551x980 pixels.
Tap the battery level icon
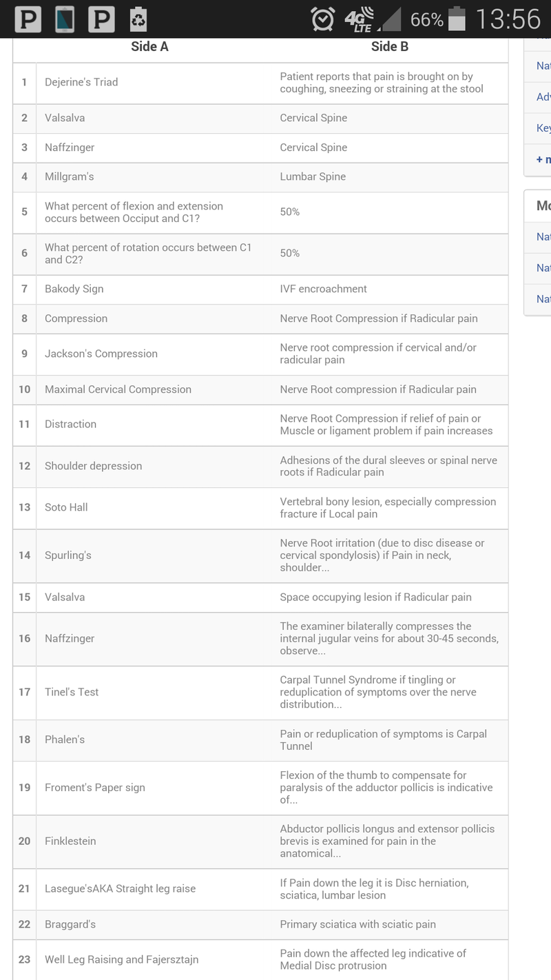pyautogui.click(x=457, y=19)
